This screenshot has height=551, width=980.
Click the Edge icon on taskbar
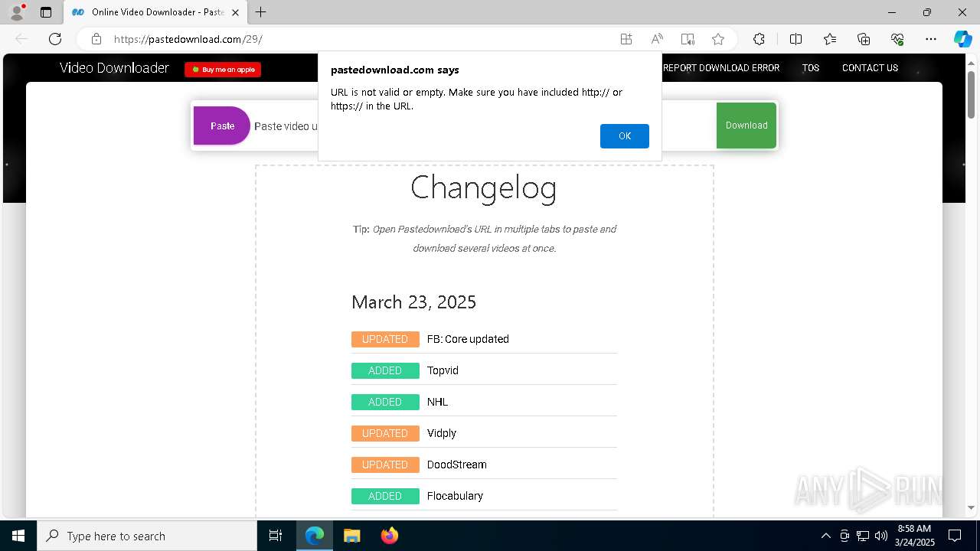[315, 536]
